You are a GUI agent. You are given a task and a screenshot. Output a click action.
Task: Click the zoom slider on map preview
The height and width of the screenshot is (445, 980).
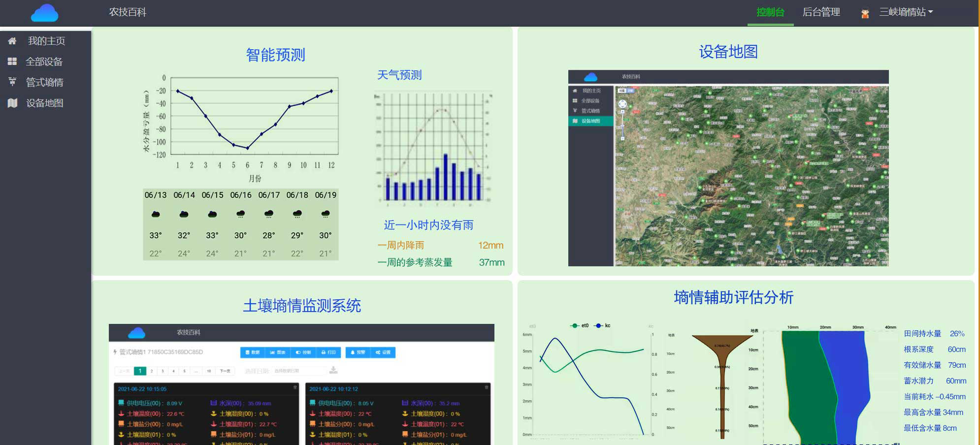[x=622, y=126]
